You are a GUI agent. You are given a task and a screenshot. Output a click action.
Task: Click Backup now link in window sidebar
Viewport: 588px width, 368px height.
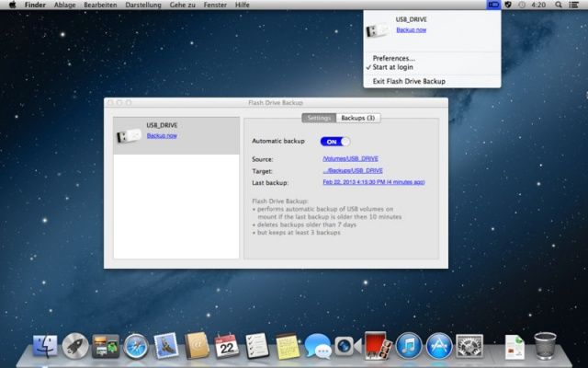[x=162, y=135]
